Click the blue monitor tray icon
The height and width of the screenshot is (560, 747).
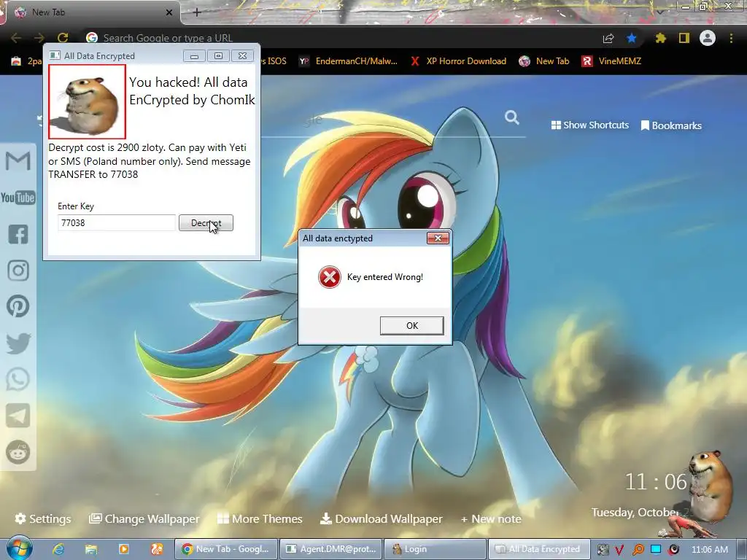coord(656,549)
